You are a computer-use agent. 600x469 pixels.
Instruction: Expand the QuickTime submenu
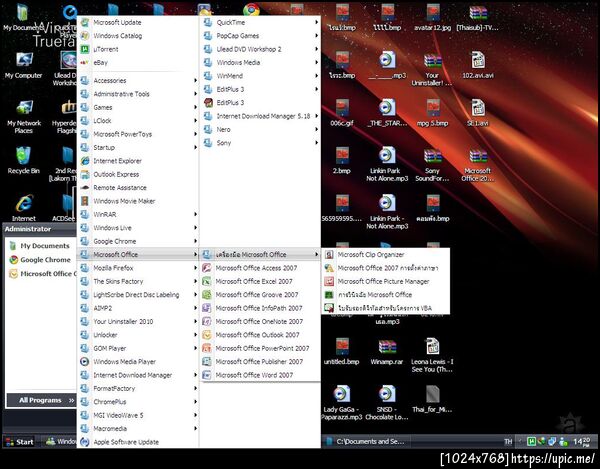pyautogui.click(x=260, y=22)
